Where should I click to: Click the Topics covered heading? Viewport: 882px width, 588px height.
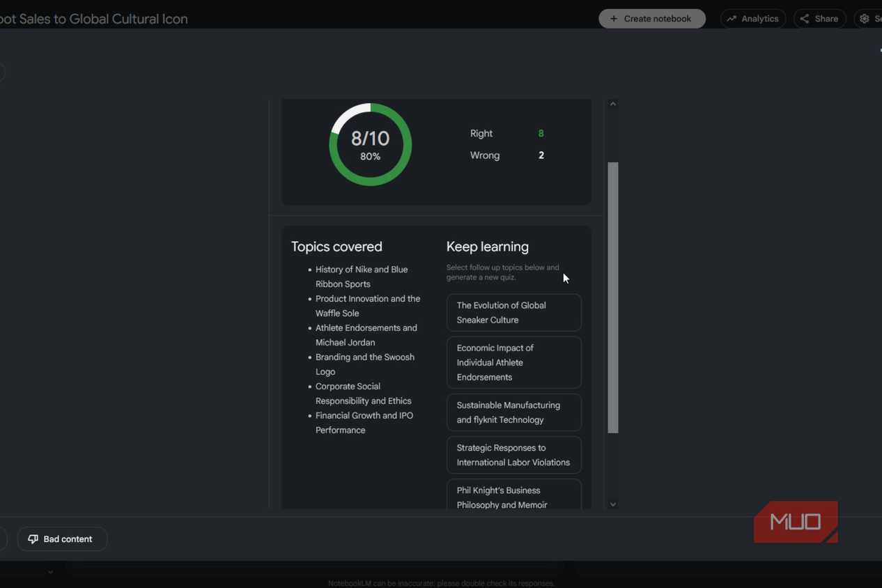[x=336, y=247]
